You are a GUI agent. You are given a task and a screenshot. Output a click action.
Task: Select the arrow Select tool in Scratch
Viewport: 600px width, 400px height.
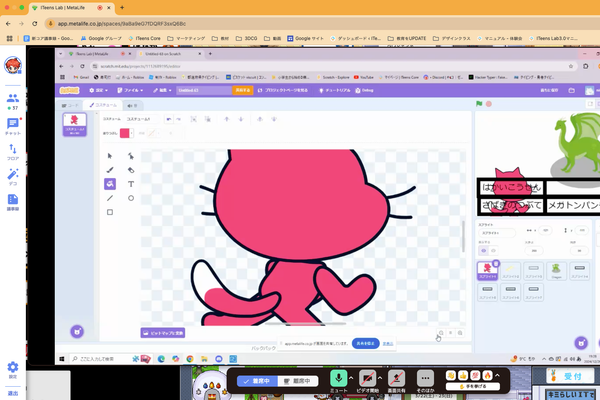click(110, 156)
